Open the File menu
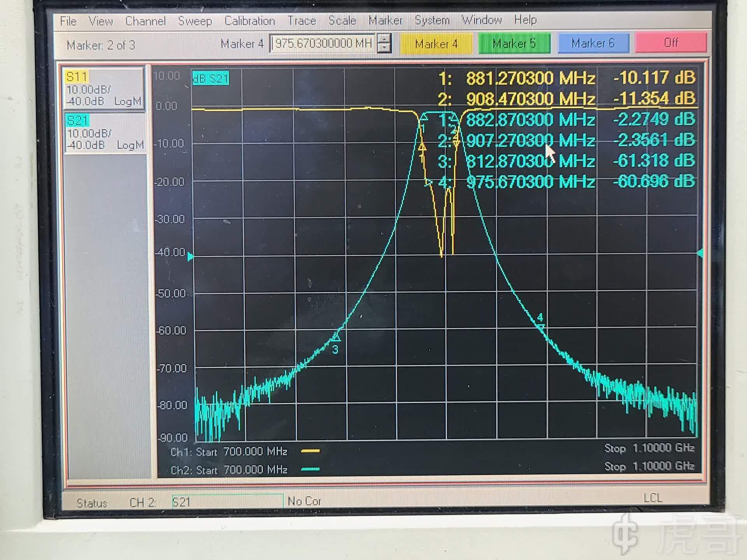The image size is (747, 560). [68, 21]
